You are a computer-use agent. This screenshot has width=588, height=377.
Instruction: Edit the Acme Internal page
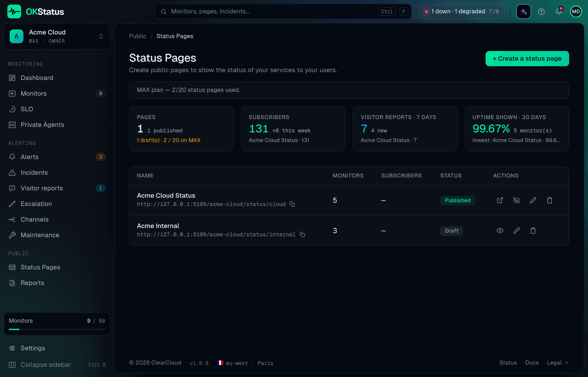pos(516,231)
